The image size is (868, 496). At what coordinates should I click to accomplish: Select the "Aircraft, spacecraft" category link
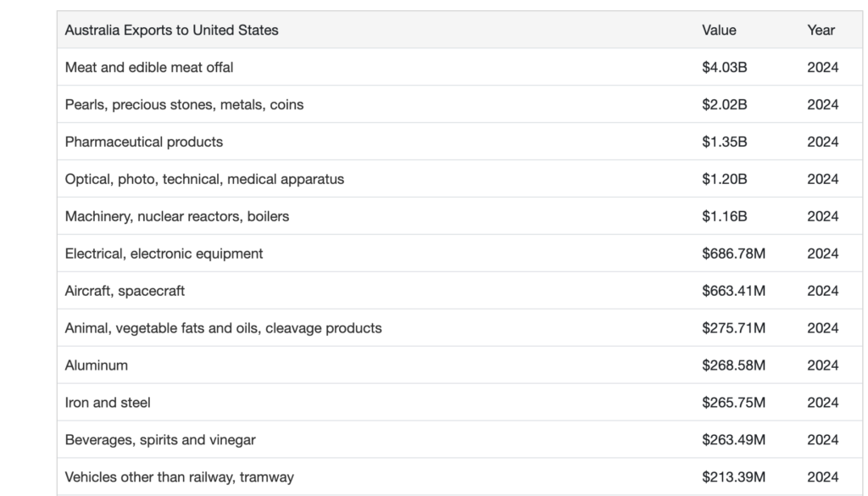pos(125,291)
